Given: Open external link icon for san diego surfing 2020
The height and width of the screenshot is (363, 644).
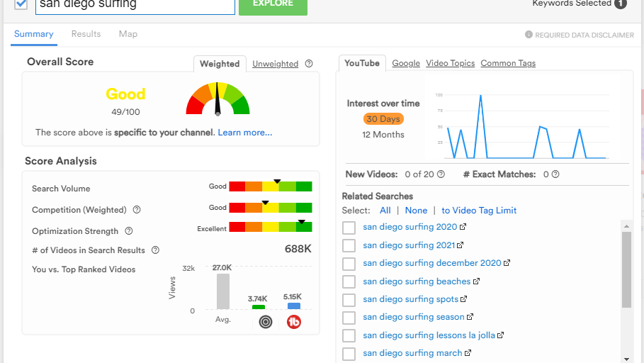Looking at the screenshot, I should [463, 228].
